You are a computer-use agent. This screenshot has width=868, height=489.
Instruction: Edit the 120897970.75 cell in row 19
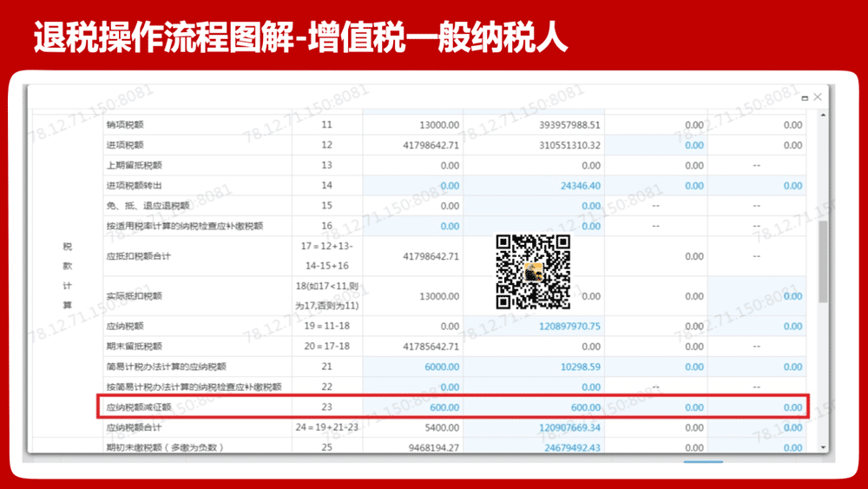point(569,327)
